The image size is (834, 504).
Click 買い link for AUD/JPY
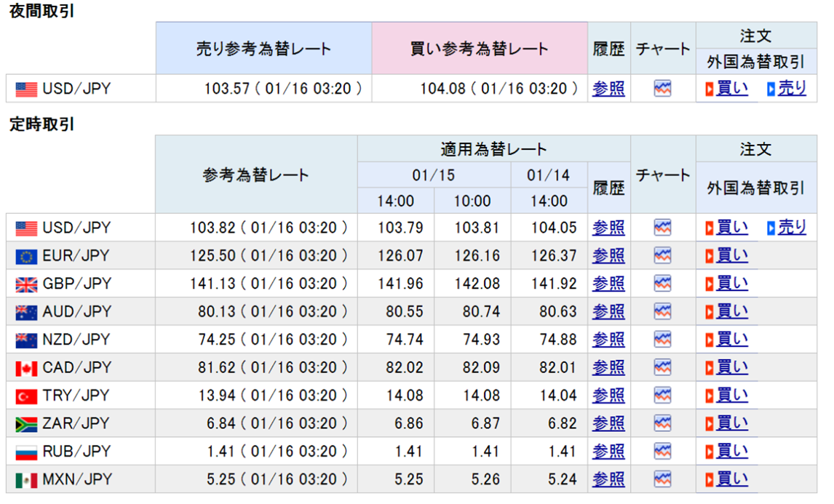pyautogui.click(x=732, y=311)
